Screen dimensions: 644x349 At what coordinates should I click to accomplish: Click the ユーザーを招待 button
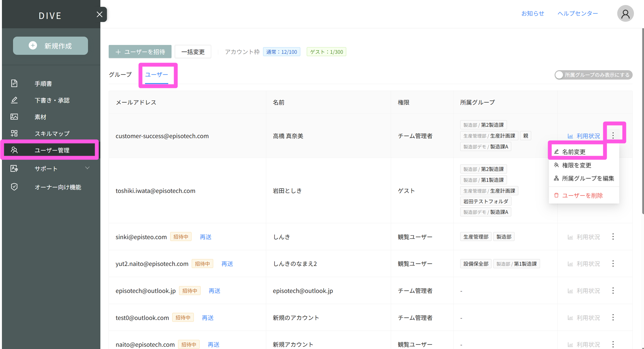point(140,52)
